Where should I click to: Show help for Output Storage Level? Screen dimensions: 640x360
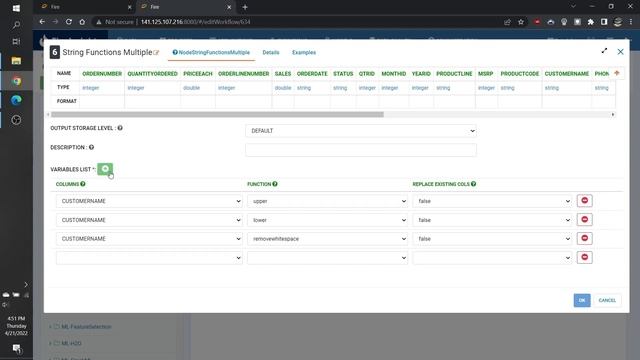(x=120, y=128)
